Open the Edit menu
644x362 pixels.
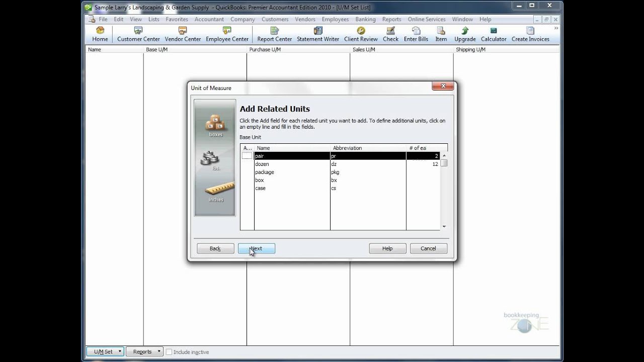point(118,19)
